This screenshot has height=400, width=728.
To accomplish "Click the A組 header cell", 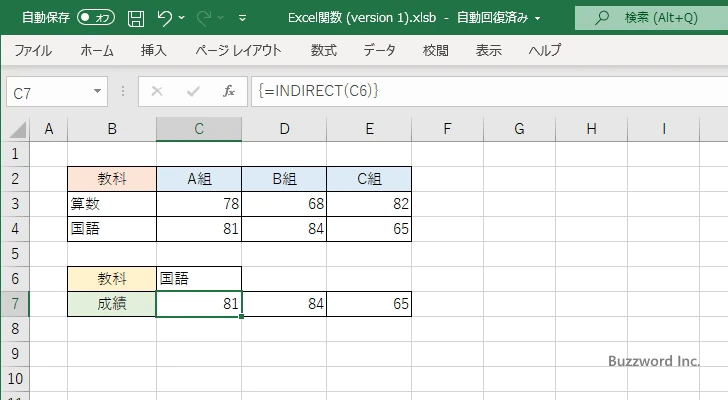I will pos(199,179).
